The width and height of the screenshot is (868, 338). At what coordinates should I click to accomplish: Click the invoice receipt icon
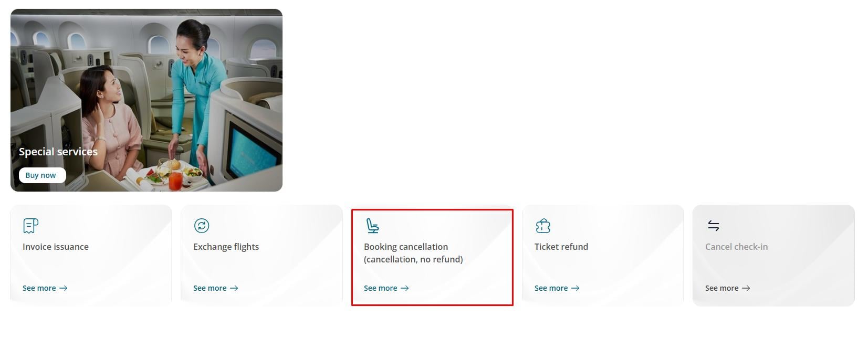click(x=31, y=226)
